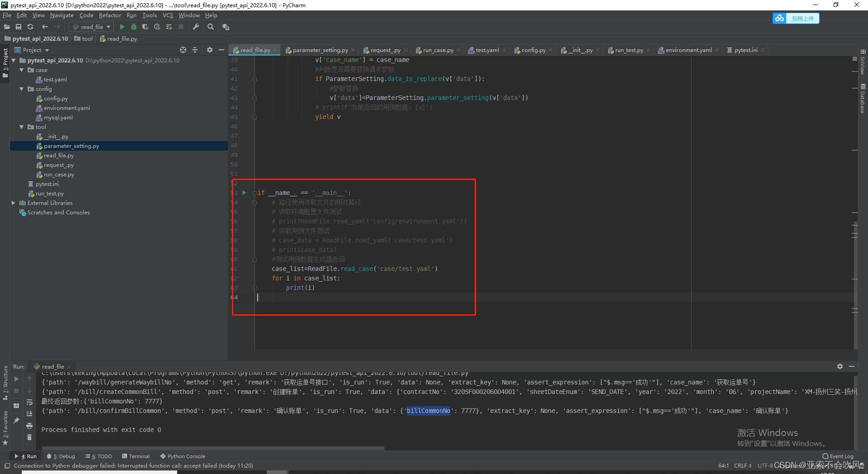Open the Terminal tool window button
This screenshot has width=868, height=474.
click(136, 456)
